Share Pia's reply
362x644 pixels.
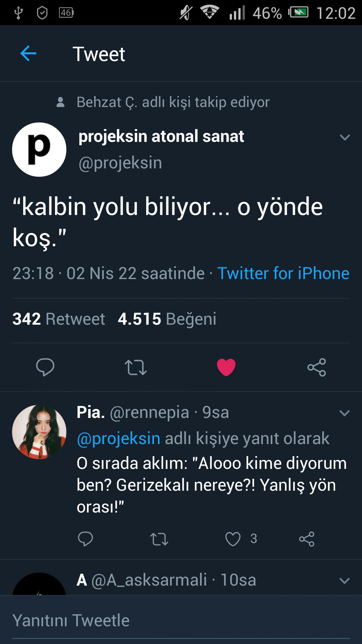(307, 539)
